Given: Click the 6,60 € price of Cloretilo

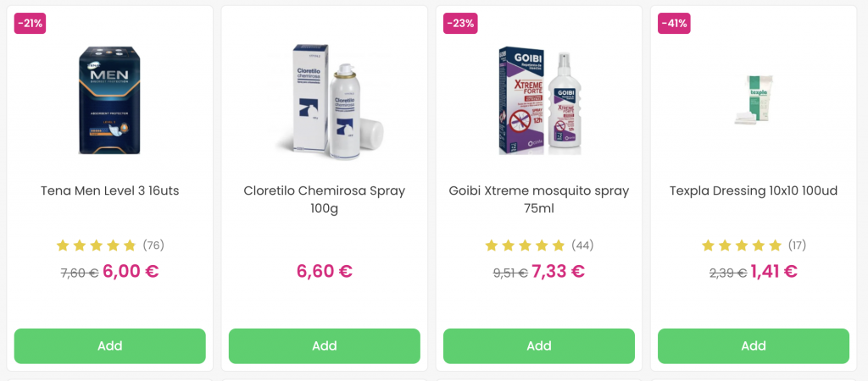Looking at the screenshot, I should (325, 272).
